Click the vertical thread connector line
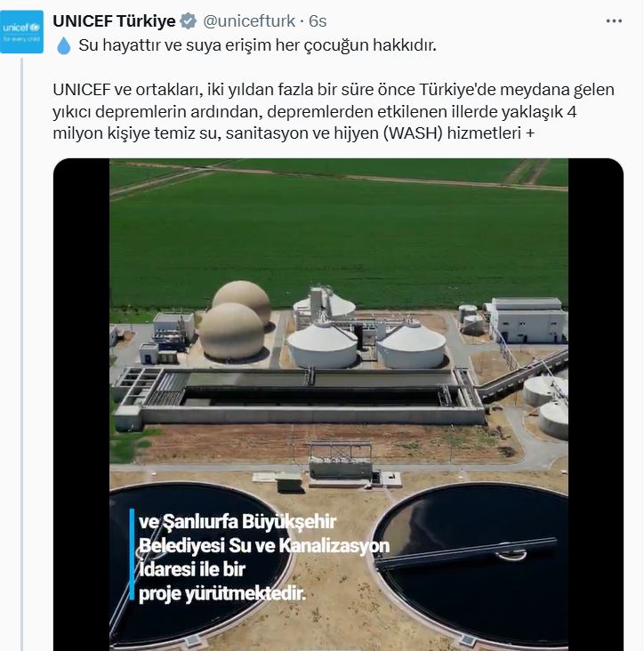The width and height of the screenshot is (644, 651). click(22, 355)
